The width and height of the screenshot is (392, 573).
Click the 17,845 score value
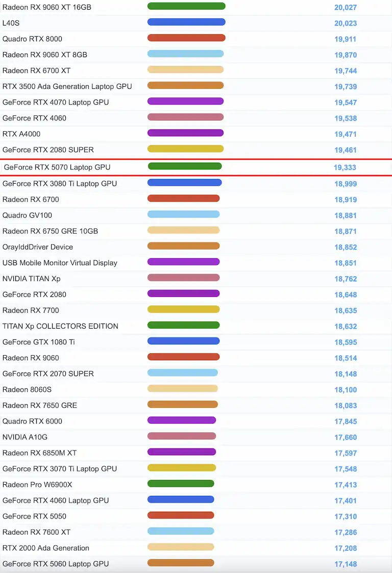tap(346, 421)
